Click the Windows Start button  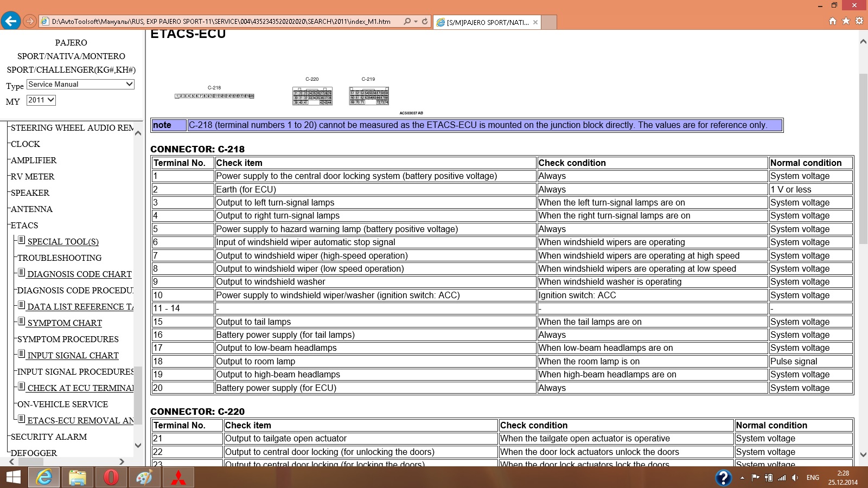[x=13, y=477]
